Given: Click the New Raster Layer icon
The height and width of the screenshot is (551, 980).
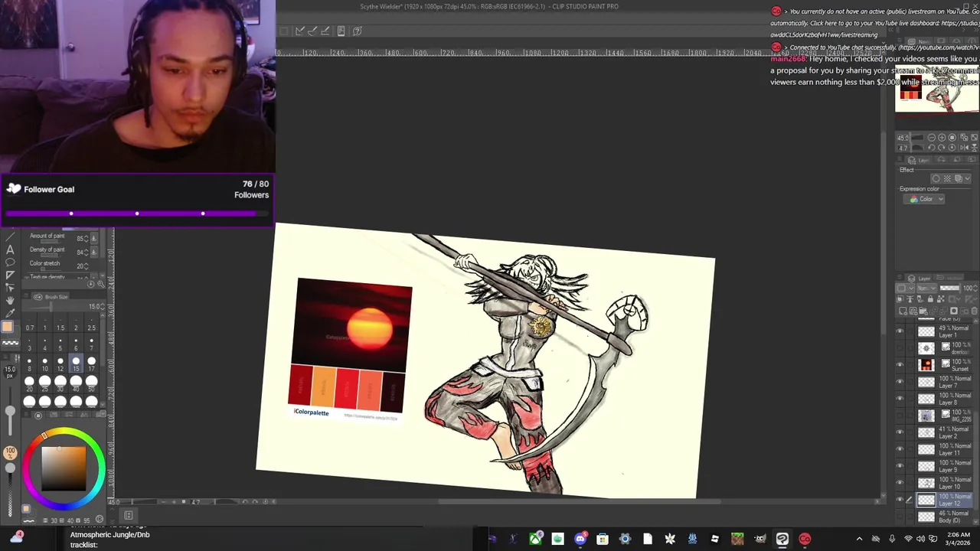Looking at the screenshot, I should [903, 311].
